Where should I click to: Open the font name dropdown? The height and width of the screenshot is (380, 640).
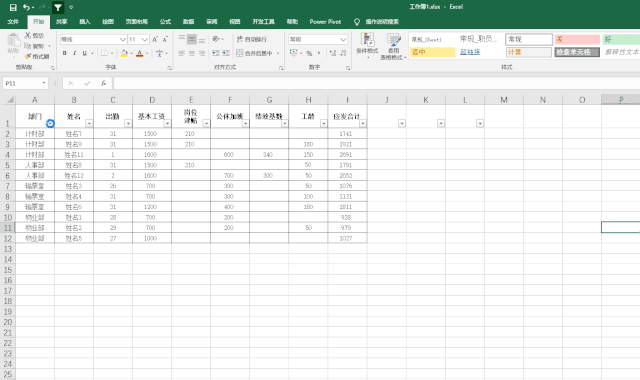[122, 39]
